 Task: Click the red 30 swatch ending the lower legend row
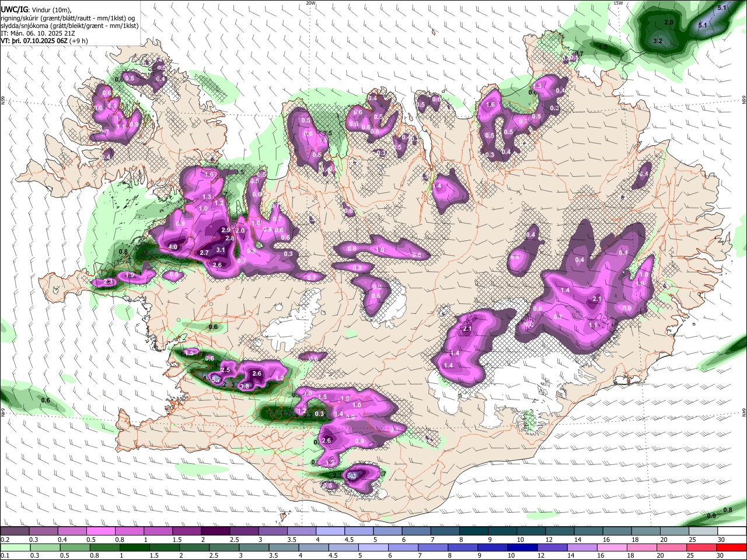point(731,547)
